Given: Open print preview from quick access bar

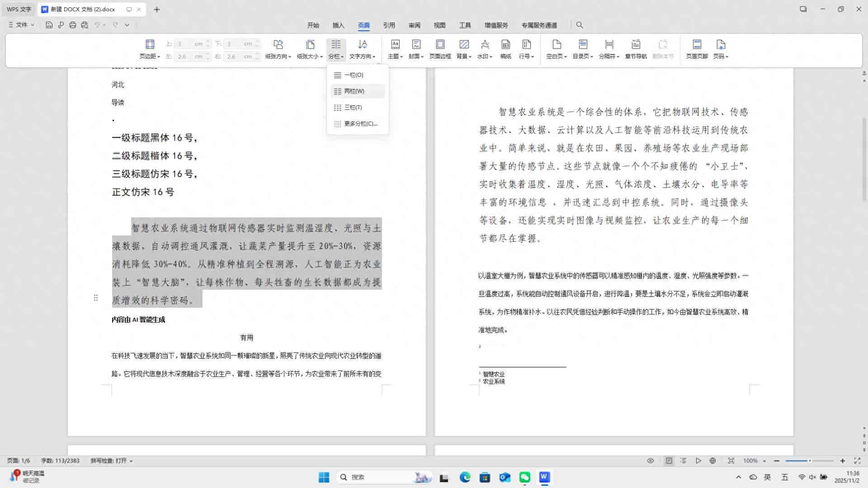Looking at the screenshot, I should 85,25.
